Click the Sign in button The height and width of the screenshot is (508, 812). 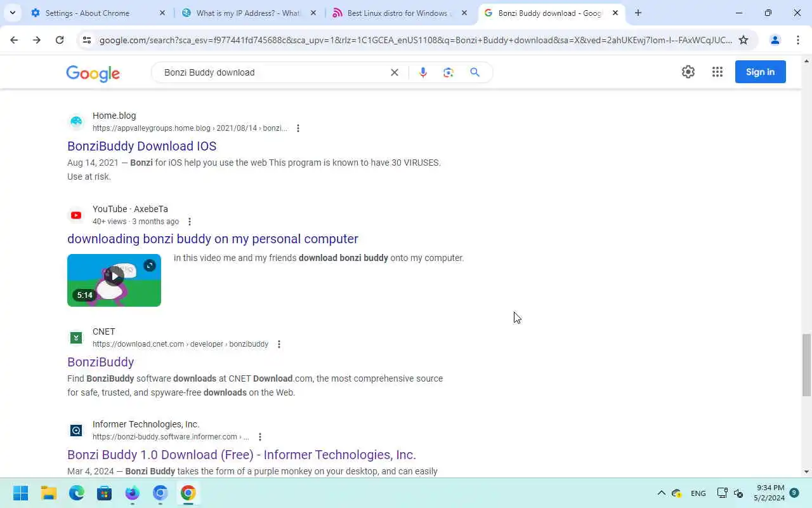[760, 72]
